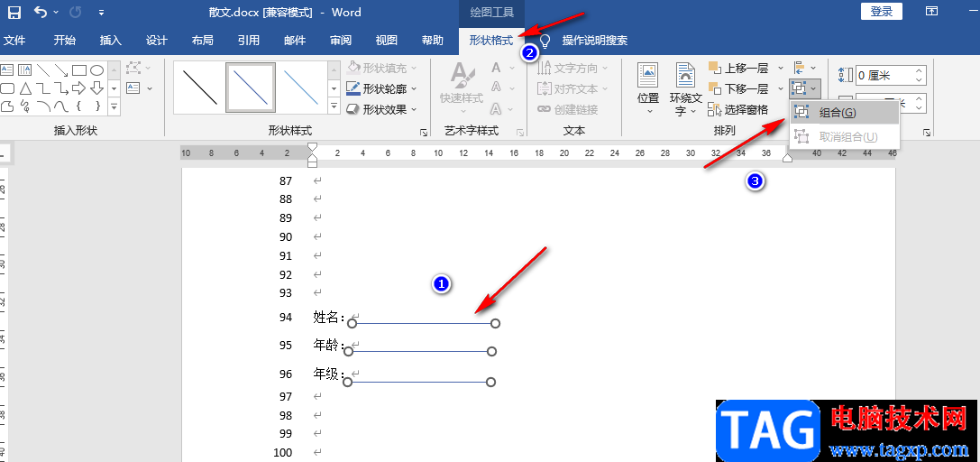Expand the shape styles gallery
Image resolution: width=980 pixels, height=462 pixels.
tap(334, 106)
